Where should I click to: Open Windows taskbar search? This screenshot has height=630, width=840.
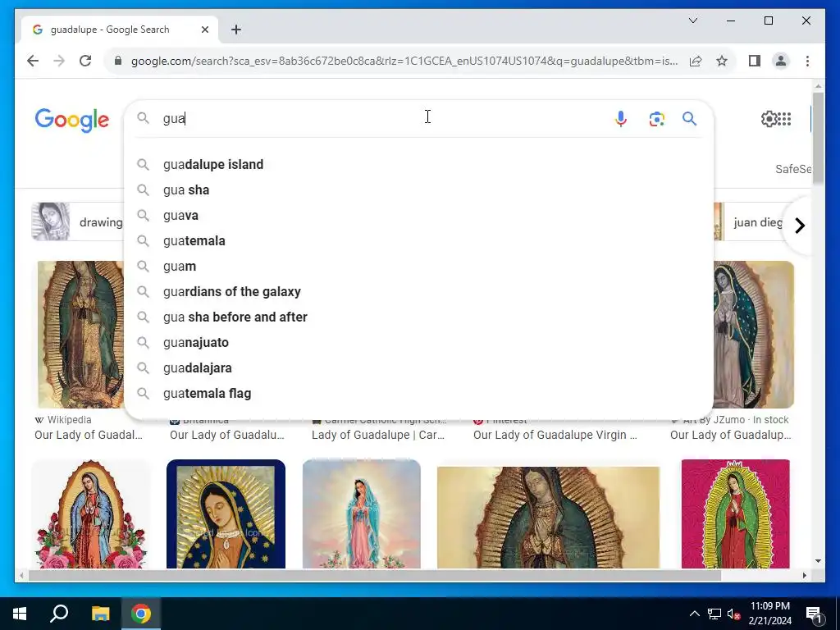(59, 614)
